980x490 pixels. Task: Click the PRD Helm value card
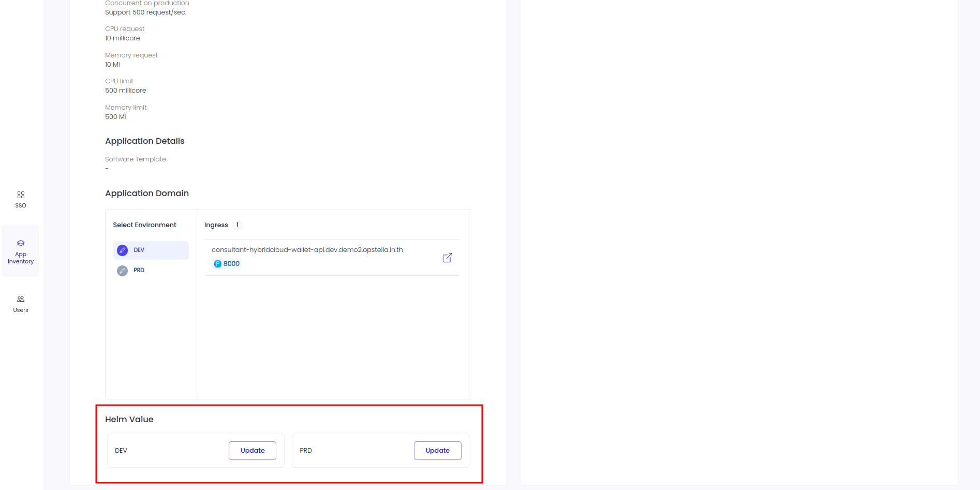click(x=381, y=451)
